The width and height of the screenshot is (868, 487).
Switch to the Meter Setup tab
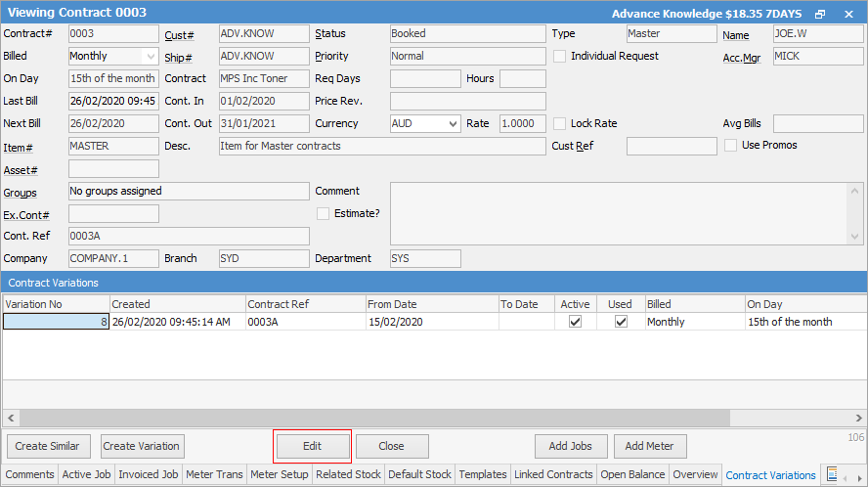[x=280, y=474]
